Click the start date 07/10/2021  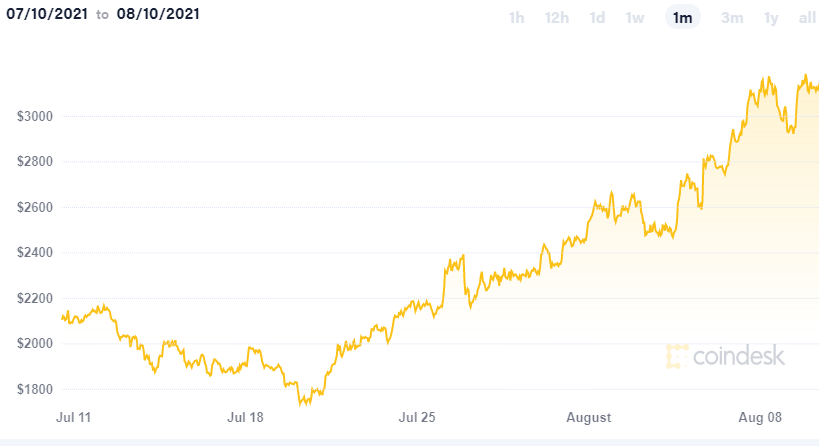pyautogui.click(x=43, y=15)
